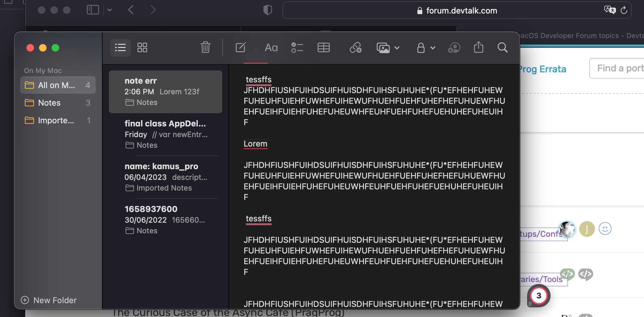The height and width of the screenshot is (317, 644).
Task: Open the share note icon
Action: pos(478,47)
